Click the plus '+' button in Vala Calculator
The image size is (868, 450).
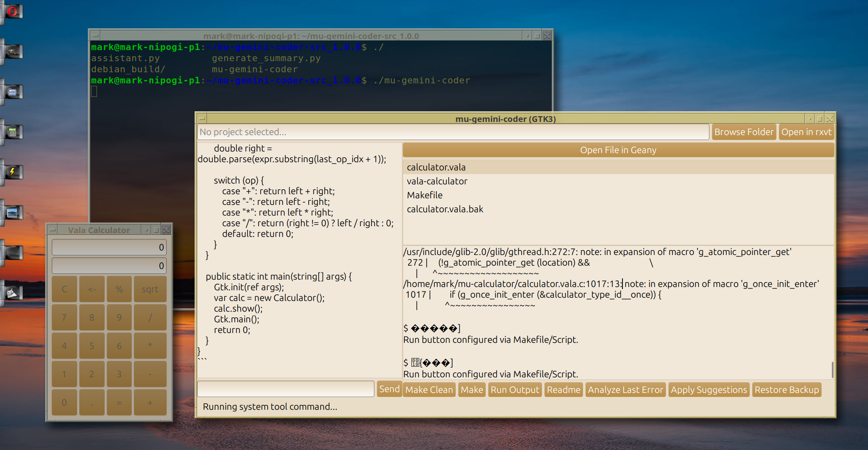[150, 402]
